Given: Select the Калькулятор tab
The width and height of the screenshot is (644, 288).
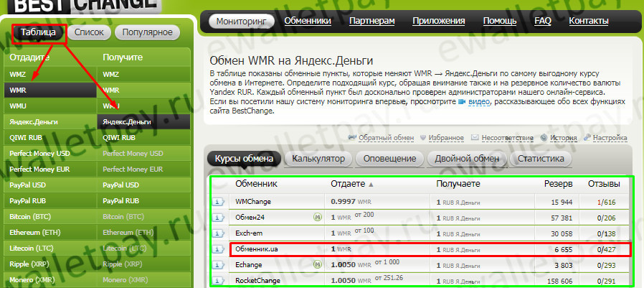Looking at the screenshot, I should [318, 159].
